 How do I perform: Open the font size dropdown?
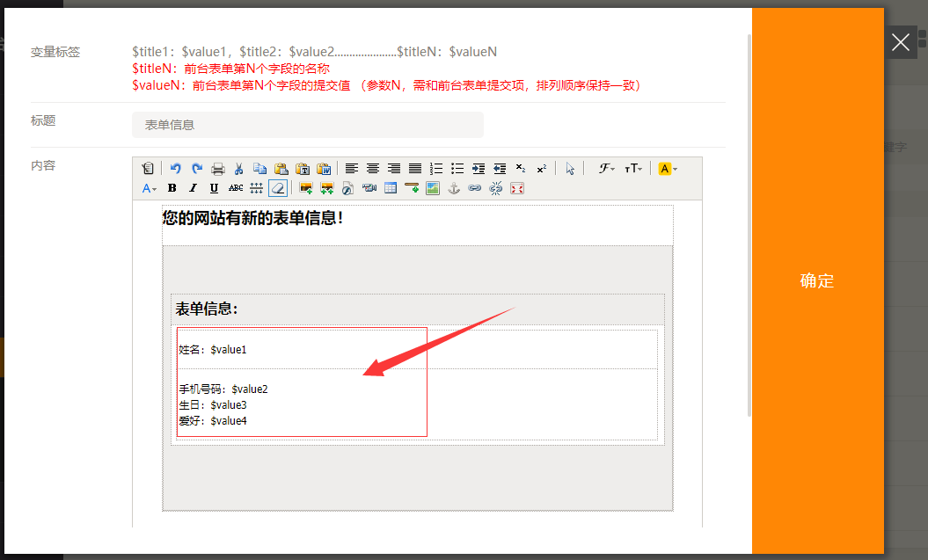pos(633,169)
